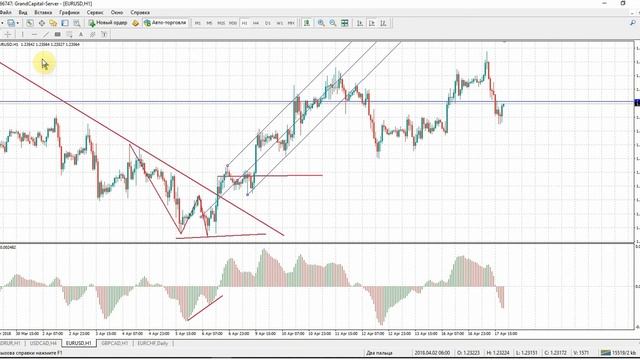The width and height of the screenshot is (640, 360).
Task: Switch chart to M5 timeframe
Action: click(x=209, y=23)
